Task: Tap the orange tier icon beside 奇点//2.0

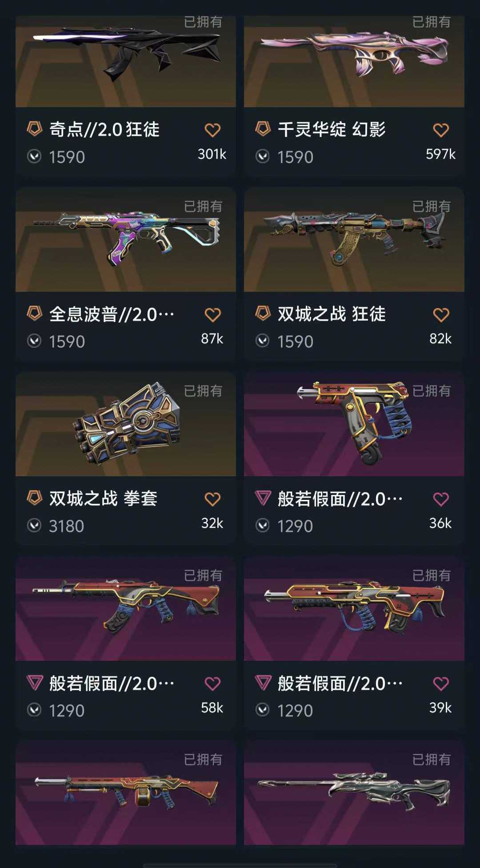Action: [34, 129]
